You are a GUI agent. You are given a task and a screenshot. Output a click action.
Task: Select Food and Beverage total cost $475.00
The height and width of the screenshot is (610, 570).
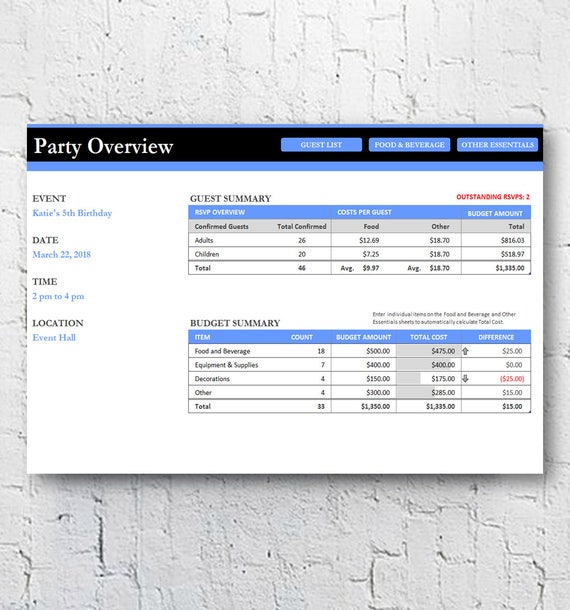click(443, 351)
